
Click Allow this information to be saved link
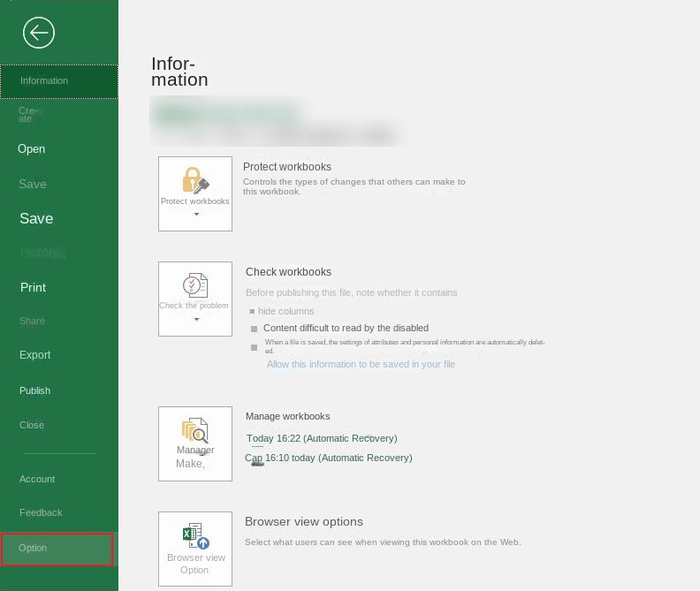361,364
